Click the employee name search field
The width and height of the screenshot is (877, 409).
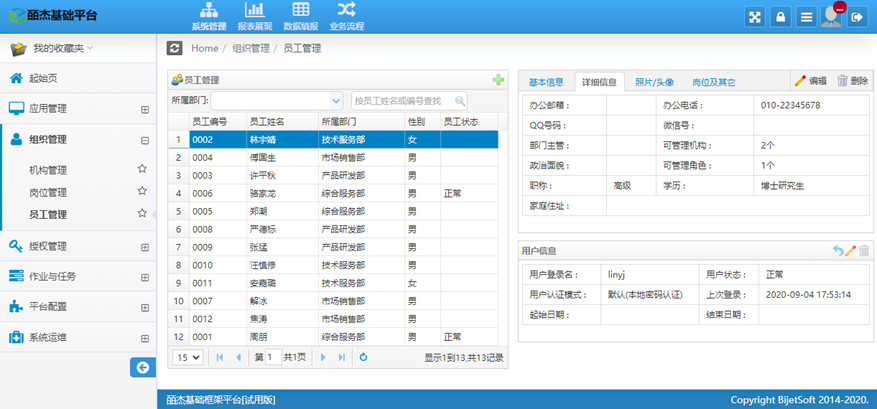point(403,101)
